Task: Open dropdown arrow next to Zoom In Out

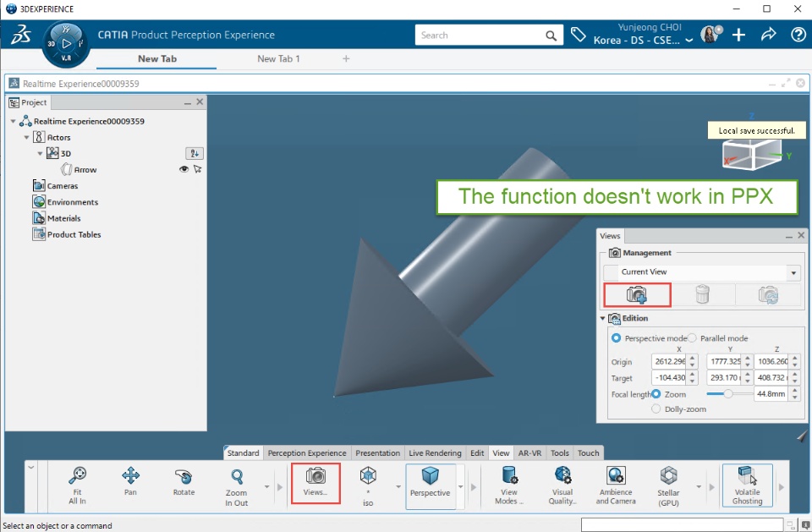Action: click(266, 486)
